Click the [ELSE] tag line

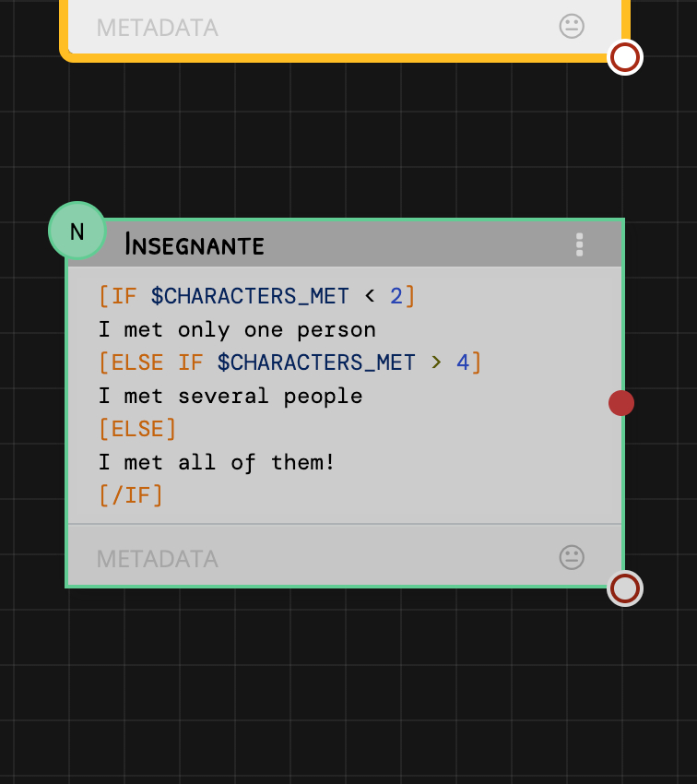point(137,429)
